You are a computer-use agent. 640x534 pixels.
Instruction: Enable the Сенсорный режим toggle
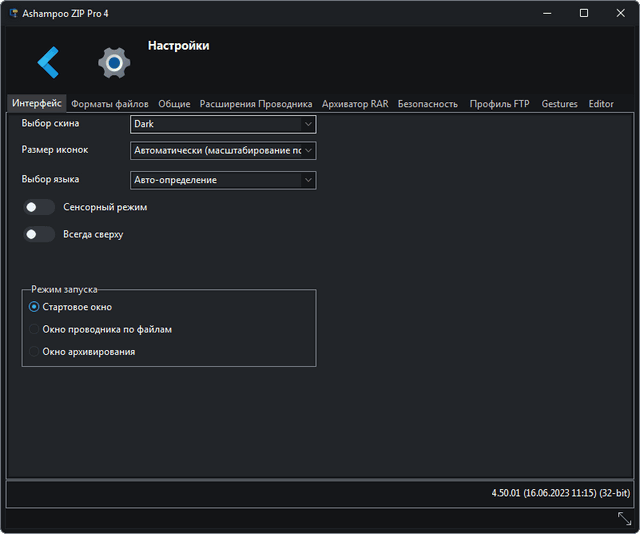[39, 207]
